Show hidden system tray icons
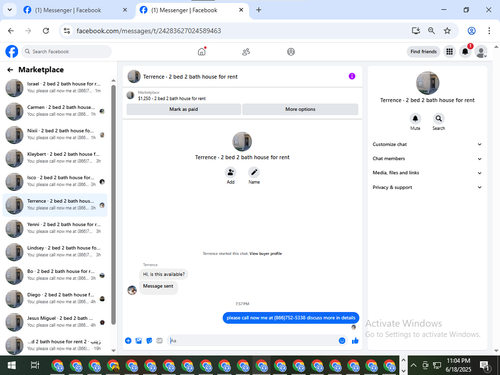500x375 pixels. coord(413,365)
